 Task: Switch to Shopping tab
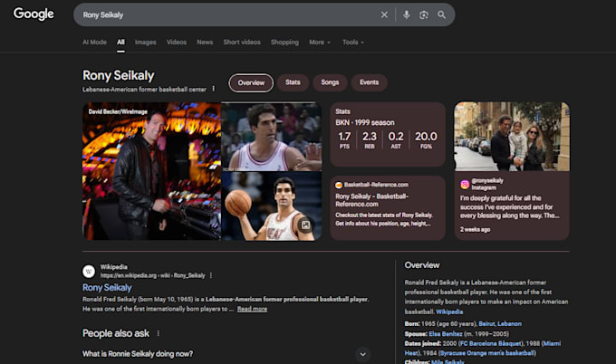click(284, 42)
